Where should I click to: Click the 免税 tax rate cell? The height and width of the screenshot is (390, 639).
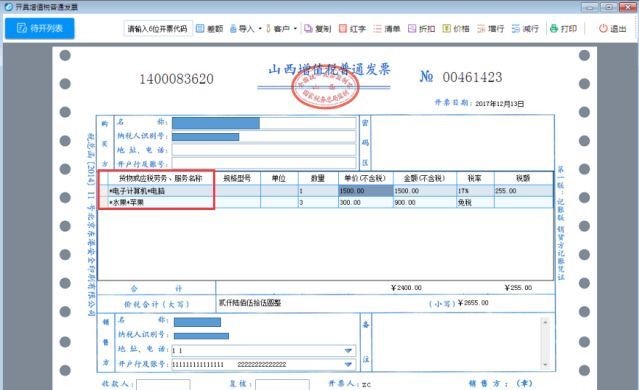coord(475,202)
